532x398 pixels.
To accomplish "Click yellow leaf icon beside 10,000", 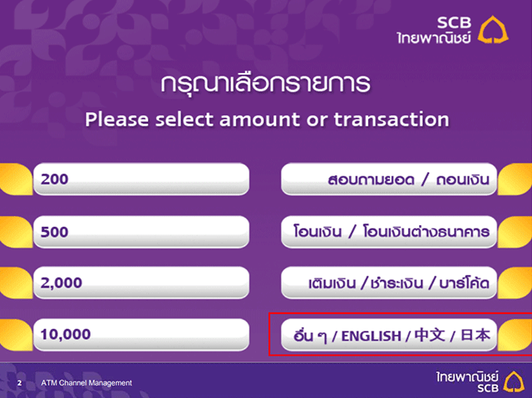I will pos(16,335).
